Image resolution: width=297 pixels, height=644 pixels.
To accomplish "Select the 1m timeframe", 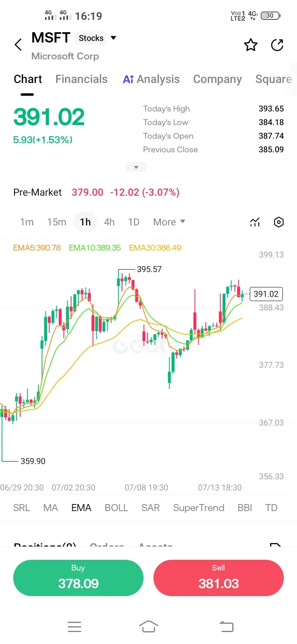I will 27,222.
